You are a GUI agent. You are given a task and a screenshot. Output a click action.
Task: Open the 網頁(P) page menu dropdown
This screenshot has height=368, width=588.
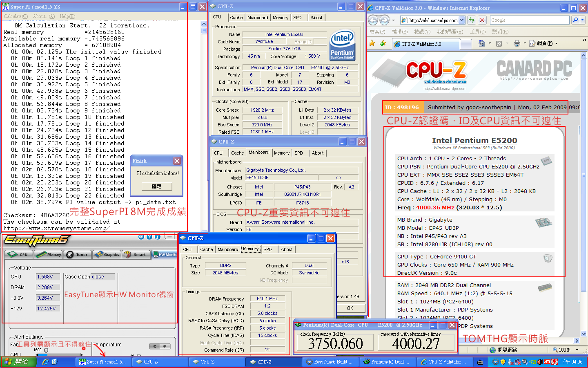click(543, 43)
